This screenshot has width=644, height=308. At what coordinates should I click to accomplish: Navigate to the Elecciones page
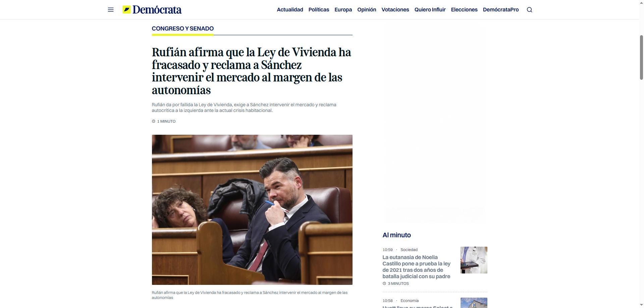pos(464,10)
